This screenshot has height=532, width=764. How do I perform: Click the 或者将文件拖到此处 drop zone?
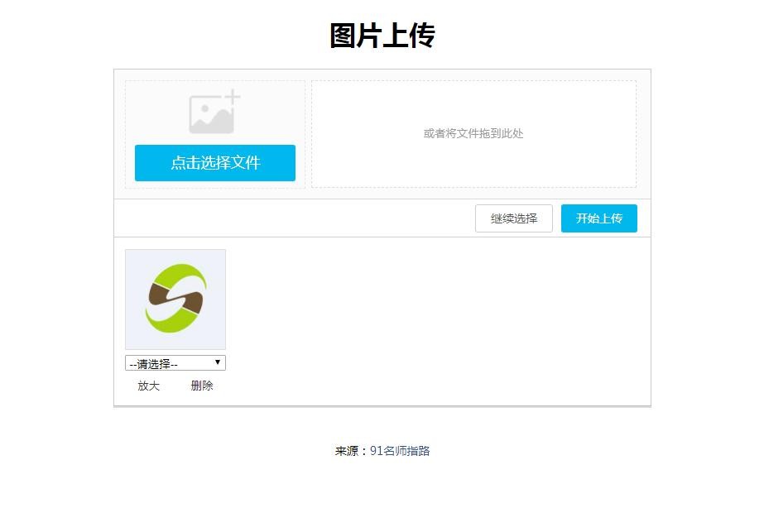[x=473, y=134]
